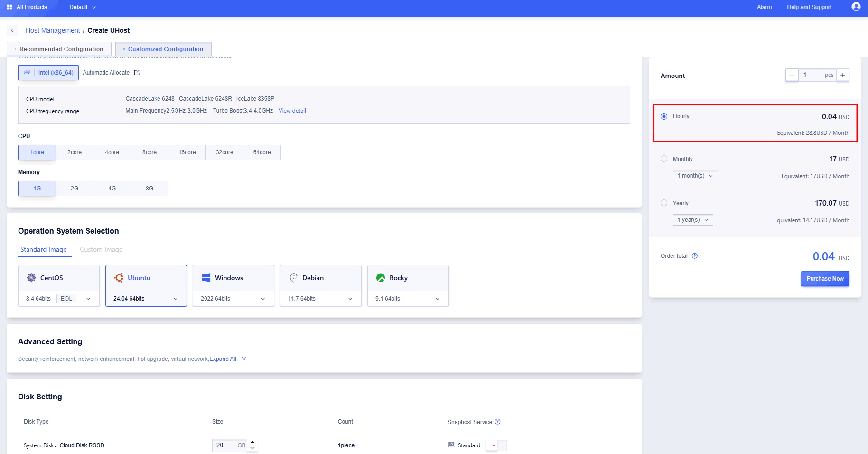Increase system disk size with the up arrow
This screenshot has width=868, height=454.
point(253,442)
